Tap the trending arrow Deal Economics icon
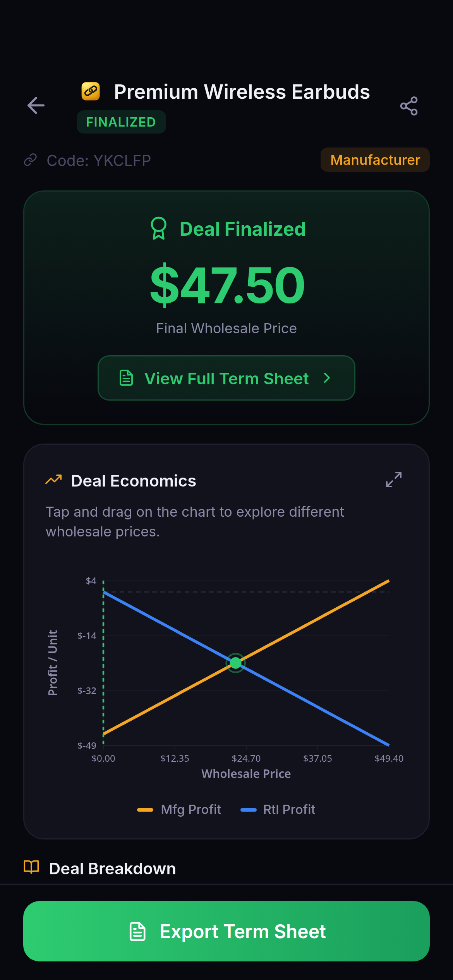The height and width of the screenshot is (980, 453). [x=53, y=480]
